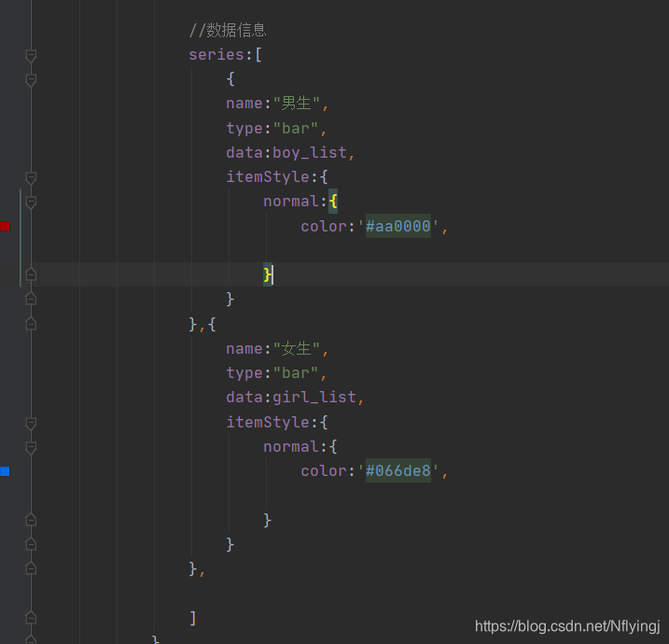Click the girl_list variable
The image size is (669, 644).
click(314, 398)
